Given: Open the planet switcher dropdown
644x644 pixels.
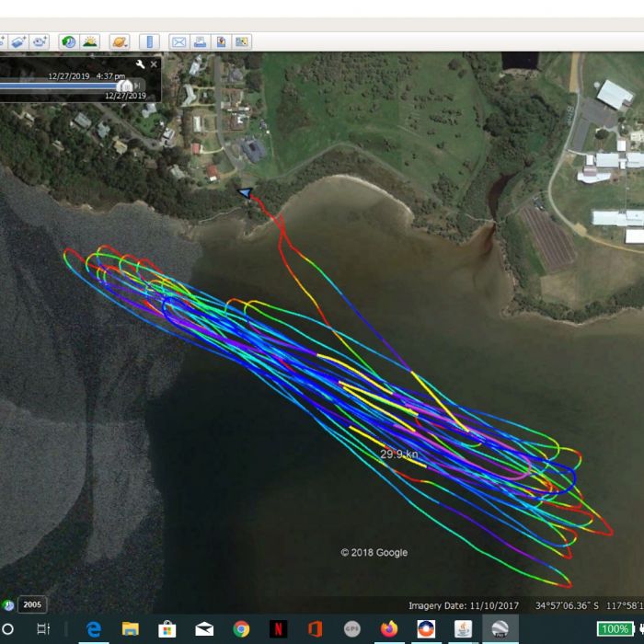Looking at the screenshot, I should 120,41.
